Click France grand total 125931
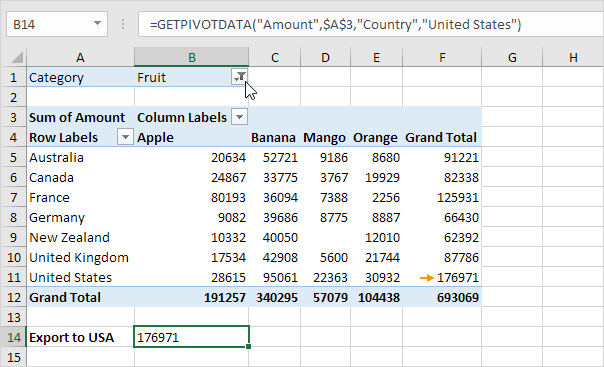 click(x=442, y=197)
